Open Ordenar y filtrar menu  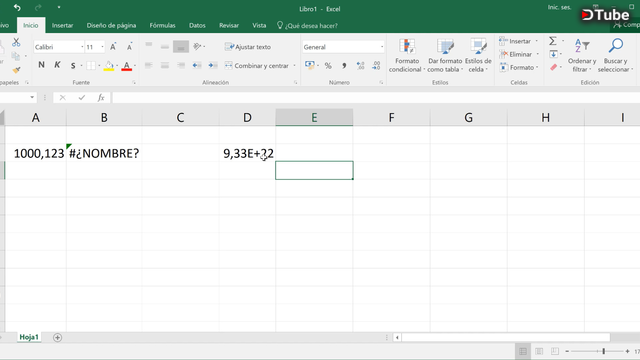[582, 56]
